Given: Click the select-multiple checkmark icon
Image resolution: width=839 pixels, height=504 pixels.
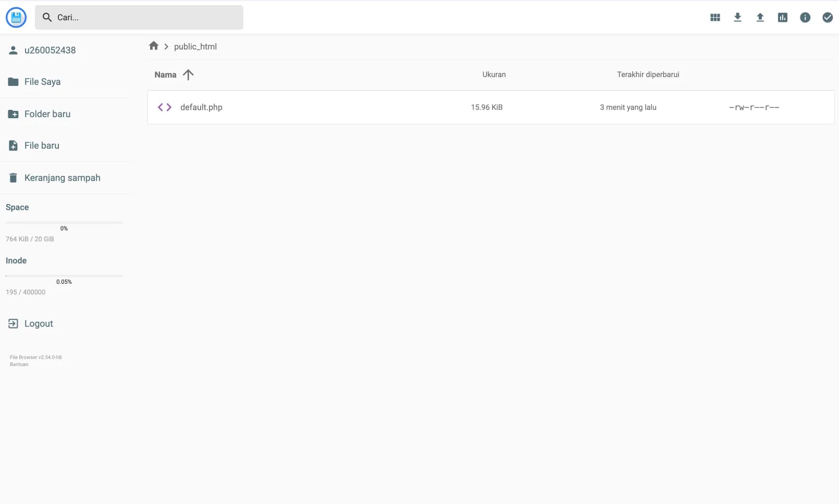Looking at the screenshot, I should pyautogui.click(x=828, y=18).
